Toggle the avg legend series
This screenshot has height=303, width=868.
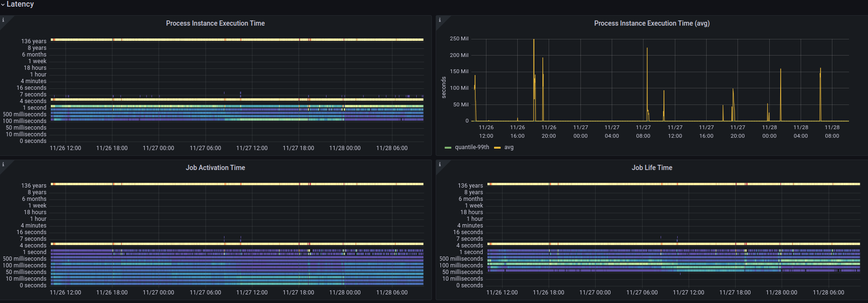509,147
